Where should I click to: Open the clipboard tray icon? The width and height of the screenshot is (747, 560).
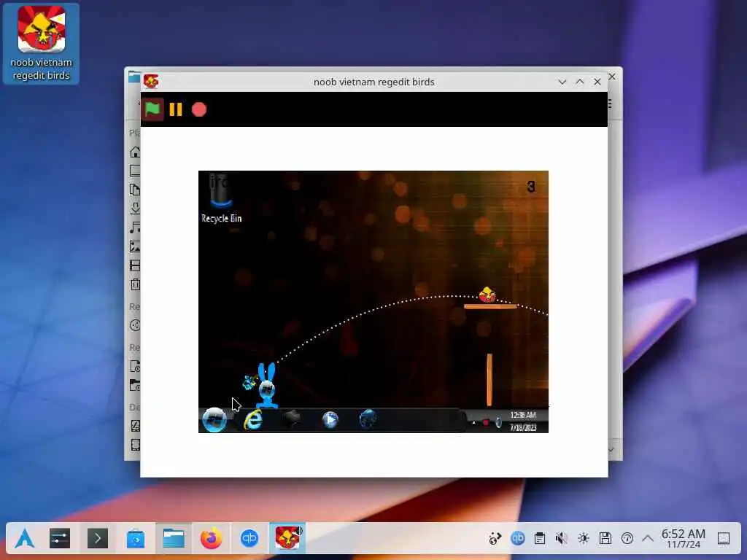click(x=540, y=539)
